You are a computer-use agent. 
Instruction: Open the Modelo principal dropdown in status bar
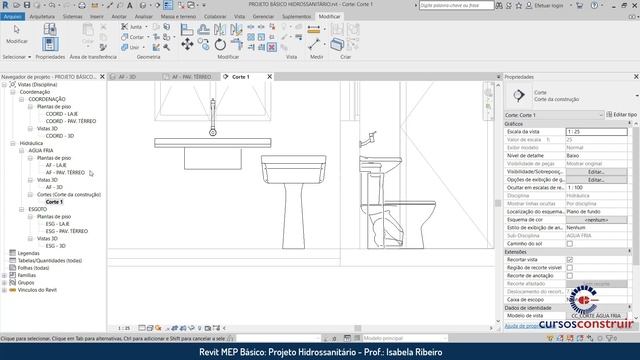click(x=405, y=338)
